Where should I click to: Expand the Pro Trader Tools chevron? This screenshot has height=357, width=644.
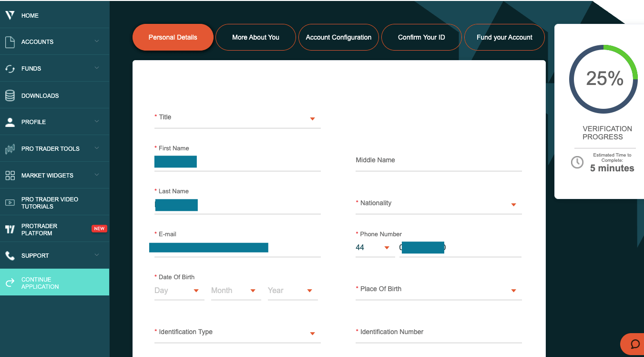97,148
